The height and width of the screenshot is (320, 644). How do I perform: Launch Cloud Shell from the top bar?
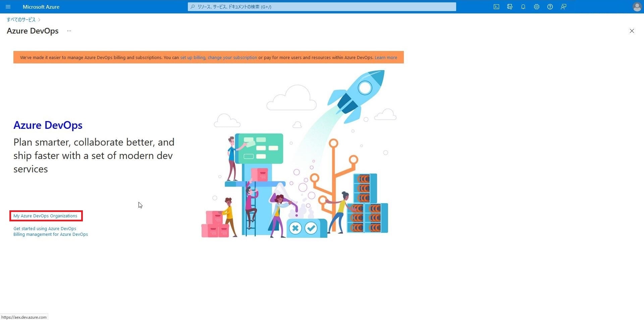(496, 7)
